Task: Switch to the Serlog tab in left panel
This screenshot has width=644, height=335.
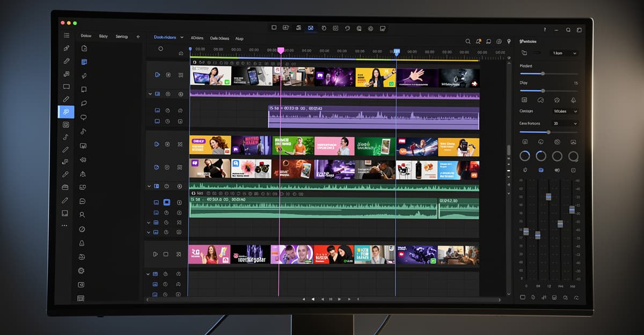Action: pos(121,37)
